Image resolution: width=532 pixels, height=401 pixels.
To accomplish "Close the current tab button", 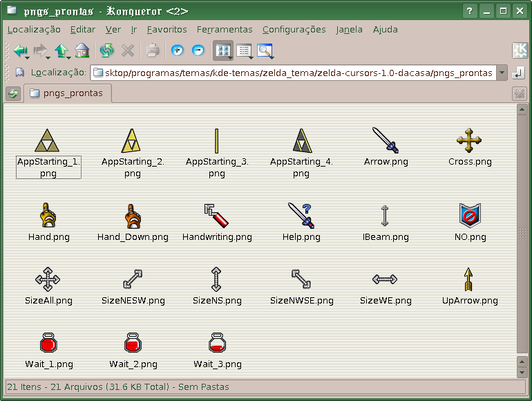I will pos(519,93).
